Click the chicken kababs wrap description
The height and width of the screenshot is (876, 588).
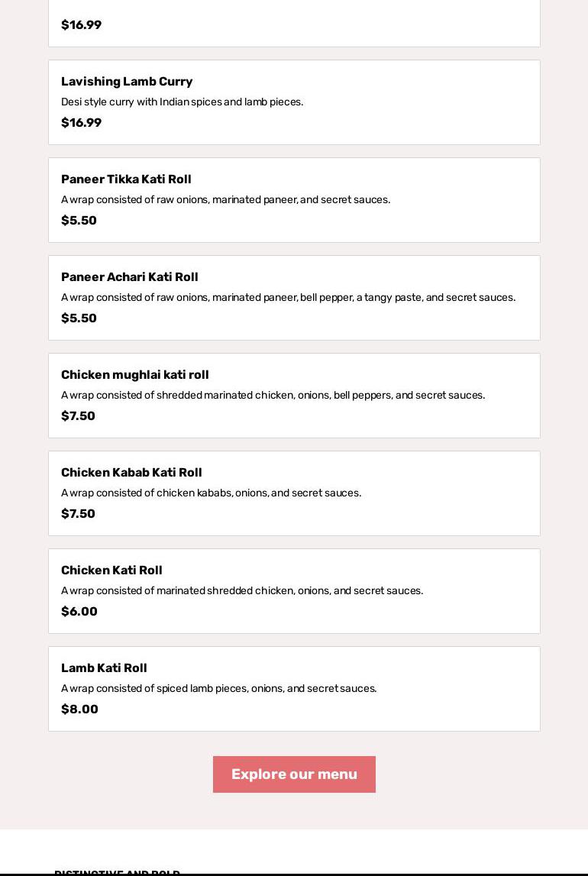pos(211,493)
